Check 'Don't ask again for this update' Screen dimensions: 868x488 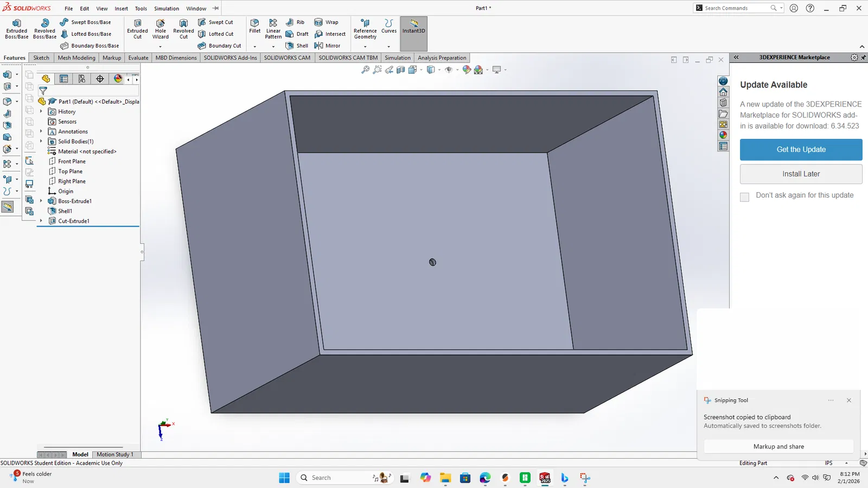tap(745, 197)
